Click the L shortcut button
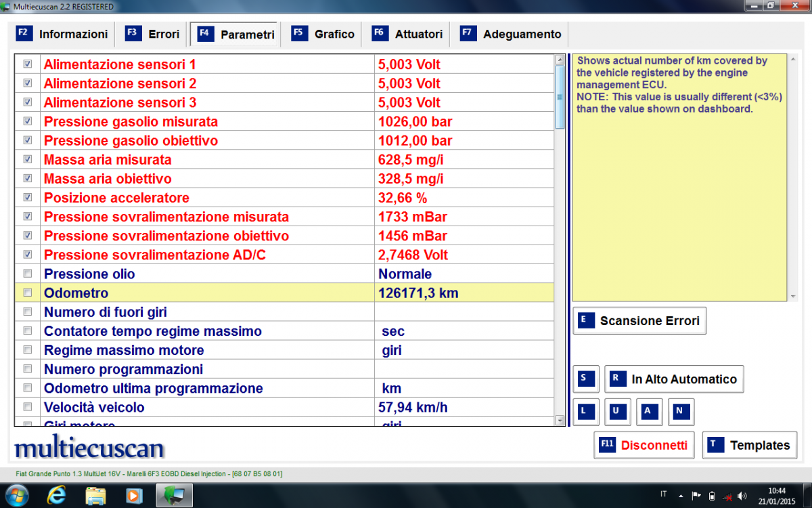This screenshot has height=508, width=812. 586,412
